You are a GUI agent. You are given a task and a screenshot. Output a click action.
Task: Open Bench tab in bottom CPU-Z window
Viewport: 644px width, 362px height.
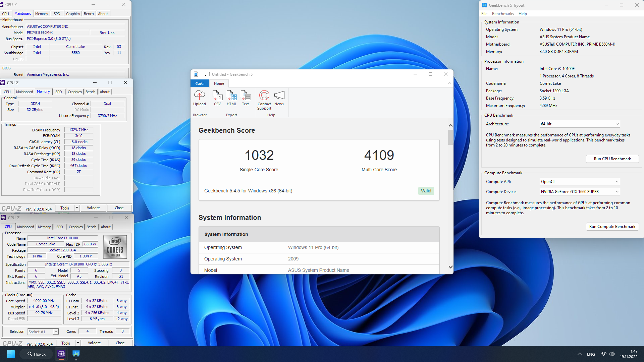92,227
